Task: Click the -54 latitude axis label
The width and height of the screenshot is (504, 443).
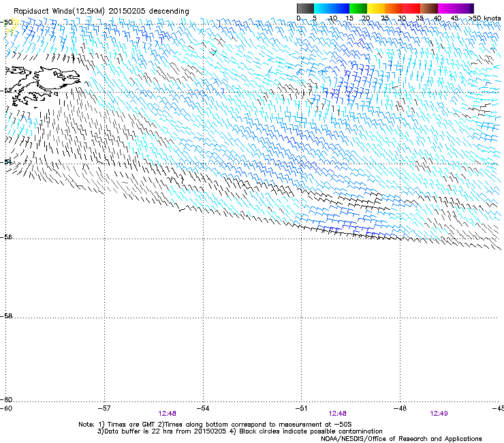Action: [7, 162]
